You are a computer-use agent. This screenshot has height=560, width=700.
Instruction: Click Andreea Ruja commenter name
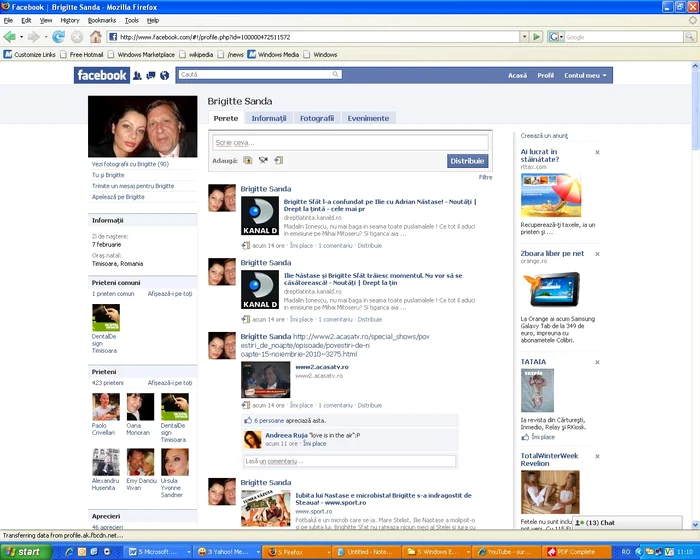(x=286, y=435)
